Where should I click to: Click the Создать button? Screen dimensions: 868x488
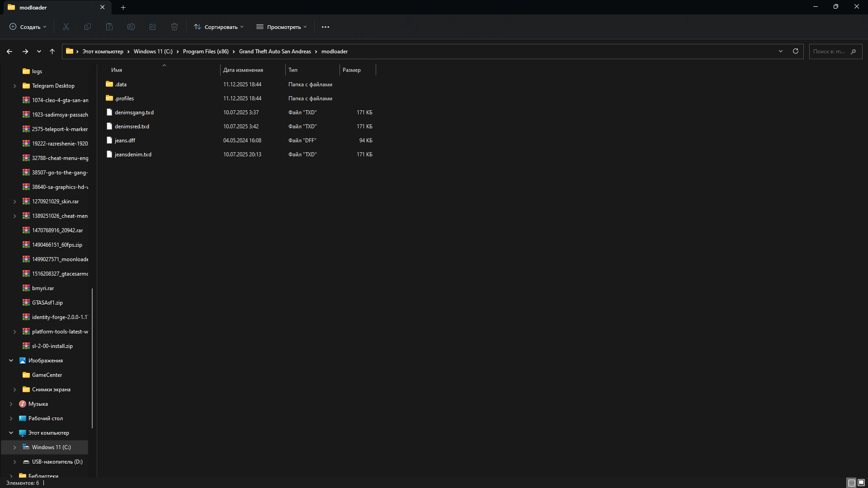pyautogui.click(x=28, y=27)
